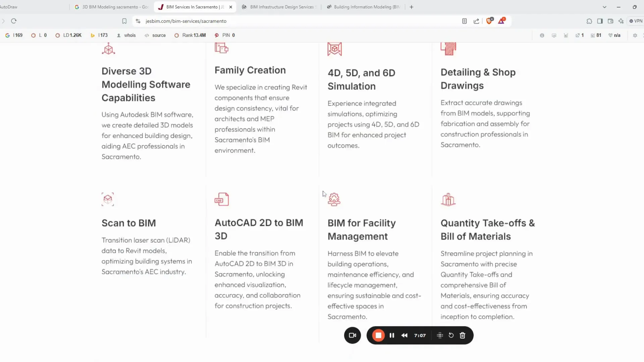Rewind the recording

(x=405, y=335)
